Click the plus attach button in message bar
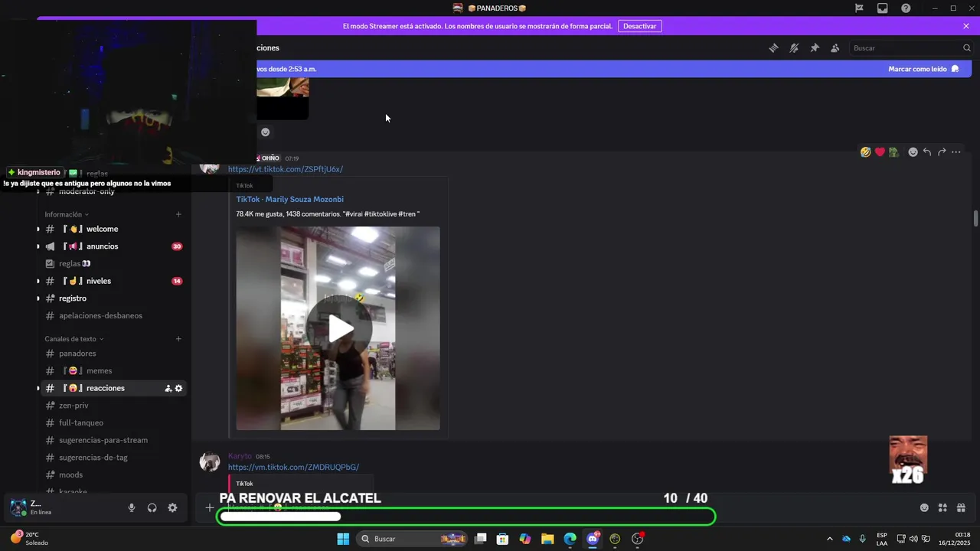 tap(210, 507)
